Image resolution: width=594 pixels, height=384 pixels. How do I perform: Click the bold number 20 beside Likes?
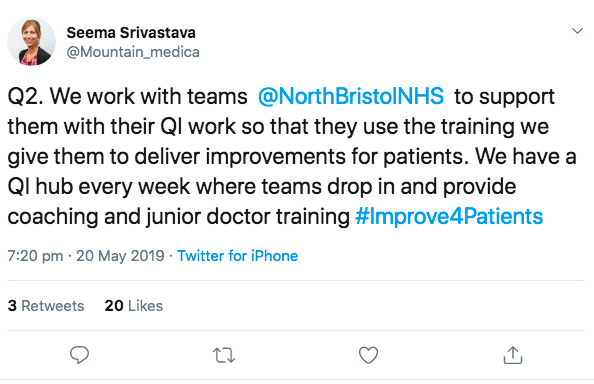(114, 306)
